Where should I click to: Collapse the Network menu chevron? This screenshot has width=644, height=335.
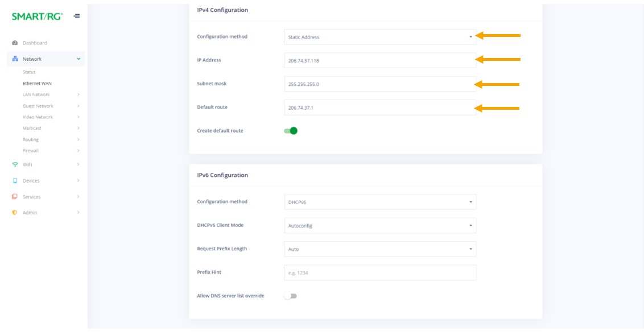[x=79, y=59]
